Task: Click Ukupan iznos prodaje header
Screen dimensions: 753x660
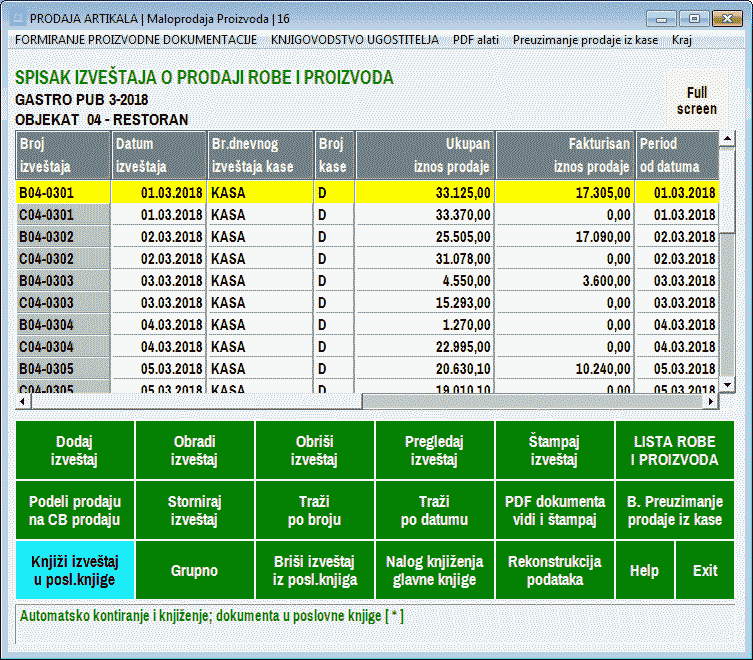Action: 425,155
